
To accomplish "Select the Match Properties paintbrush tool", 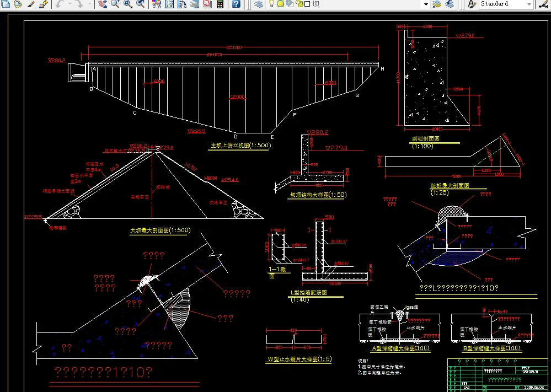I will tap(30, 4).
